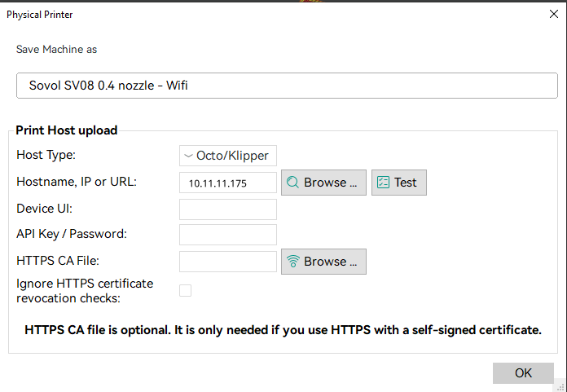Focus the API Key / Password field
This screenshot has width=567, height=392.
point(228,235)
